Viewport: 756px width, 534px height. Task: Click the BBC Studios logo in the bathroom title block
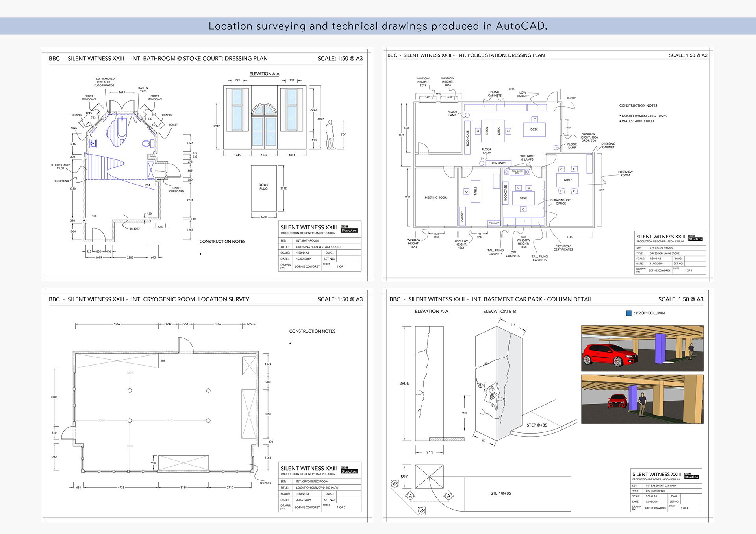coord(349,229)
